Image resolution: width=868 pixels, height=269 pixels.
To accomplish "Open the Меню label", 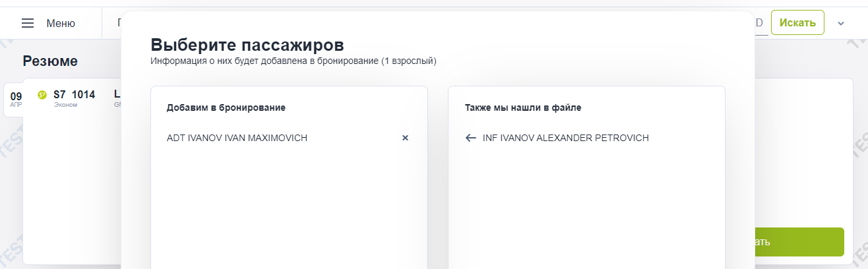I will 61,23.
